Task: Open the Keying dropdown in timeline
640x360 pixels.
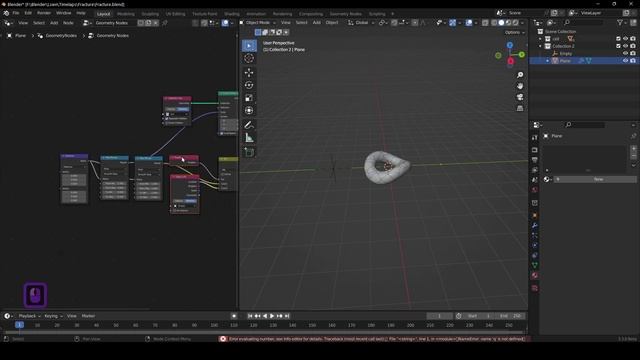Action: 53,316
